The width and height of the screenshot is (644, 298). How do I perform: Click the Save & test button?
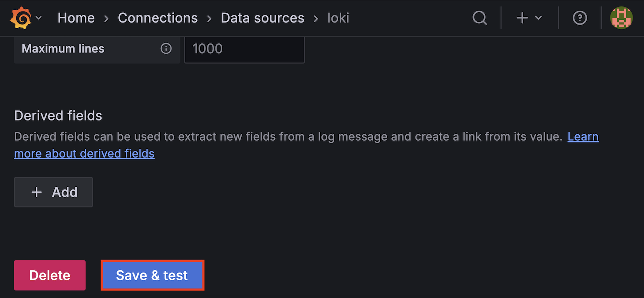pyautogui.click(x=152, y=275)
